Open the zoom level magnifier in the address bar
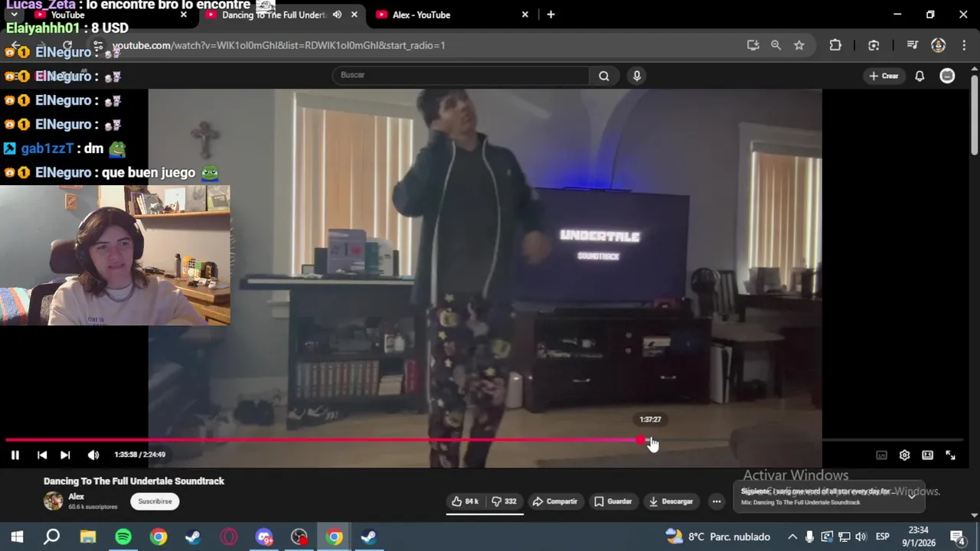980x551 pixels. tap(776, 45)
